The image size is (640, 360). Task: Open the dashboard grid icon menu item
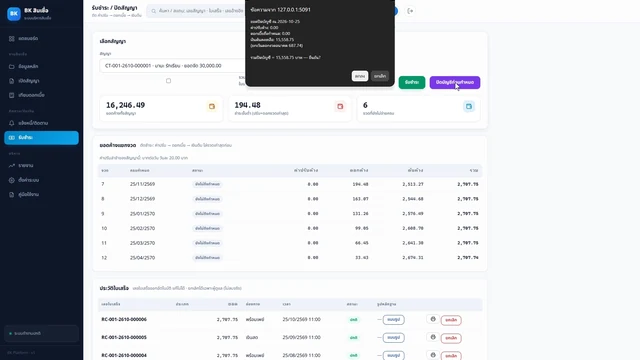41,38
